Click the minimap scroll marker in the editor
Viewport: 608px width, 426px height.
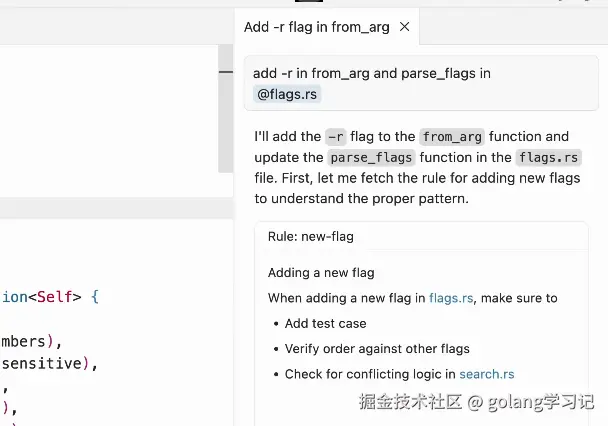226,73
